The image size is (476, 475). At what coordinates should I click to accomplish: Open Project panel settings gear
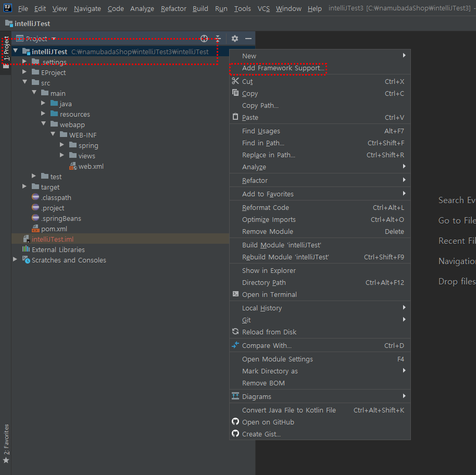235,39
